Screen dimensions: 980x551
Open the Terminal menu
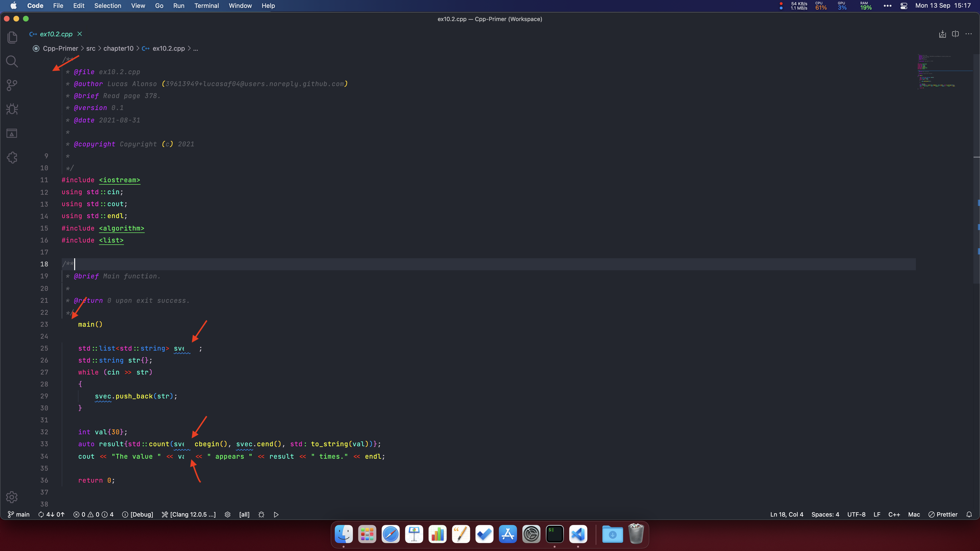[x=206, y=6]
